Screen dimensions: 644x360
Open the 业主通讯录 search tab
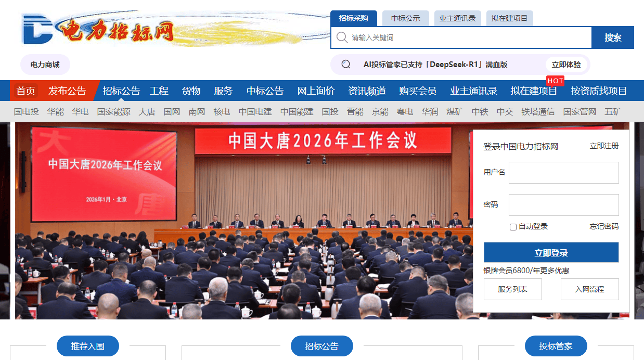pos(457,18)
